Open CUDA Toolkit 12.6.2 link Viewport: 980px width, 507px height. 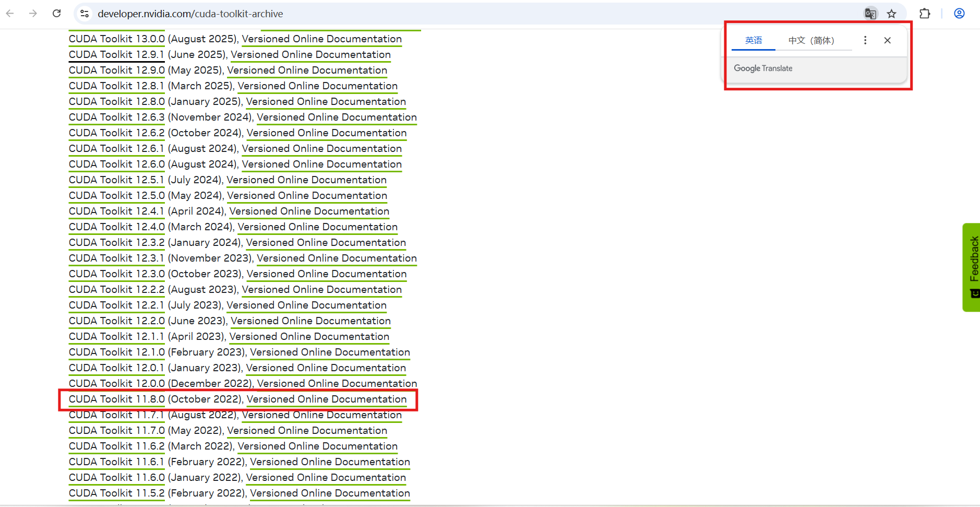[x=117, y=133]
